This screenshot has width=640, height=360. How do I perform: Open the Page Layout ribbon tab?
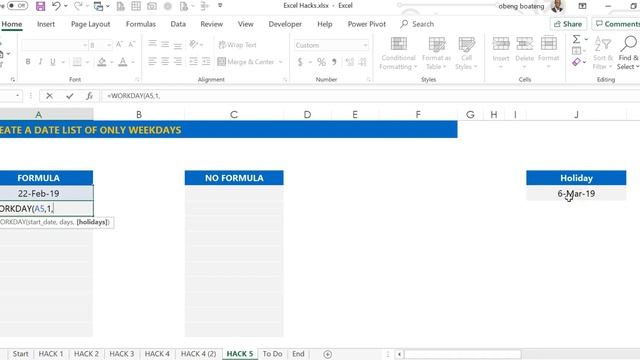[91, 24]
